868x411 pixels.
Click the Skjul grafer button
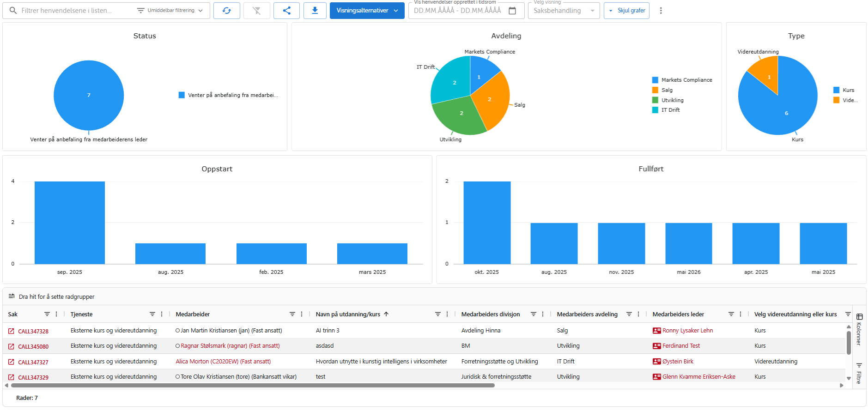point(626,11)
